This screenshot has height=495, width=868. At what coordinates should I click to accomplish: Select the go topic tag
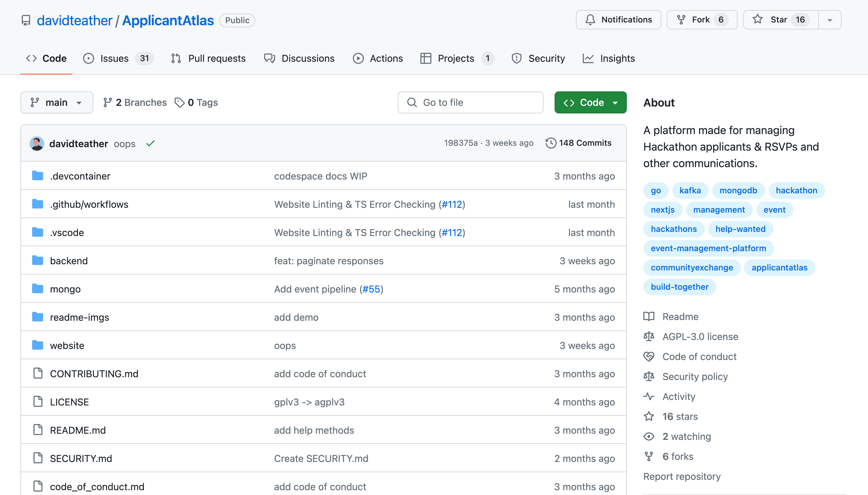(656, 190)
